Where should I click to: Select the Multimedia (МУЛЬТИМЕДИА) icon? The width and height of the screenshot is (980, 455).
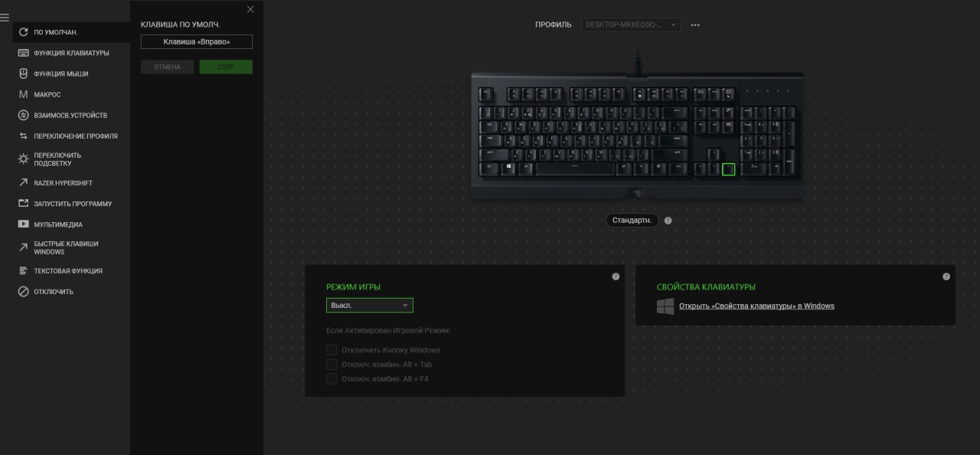[x=23, y=224]
